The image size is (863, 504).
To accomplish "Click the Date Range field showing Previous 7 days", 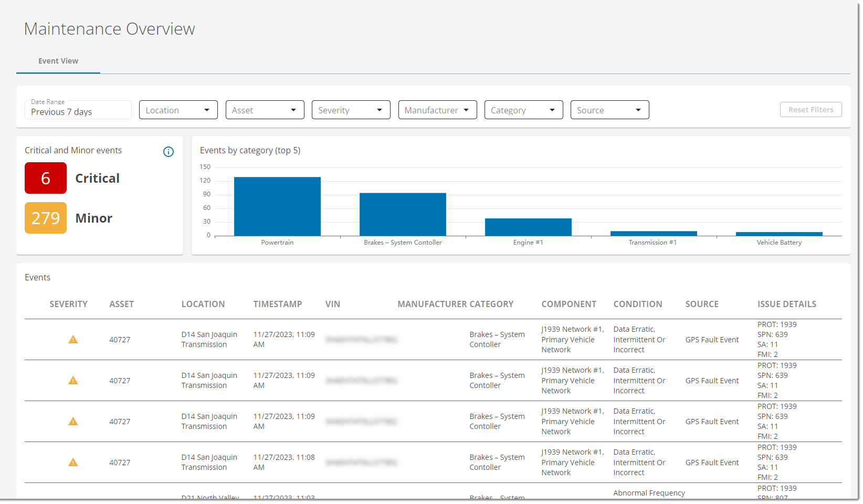I will coord(78,111).
